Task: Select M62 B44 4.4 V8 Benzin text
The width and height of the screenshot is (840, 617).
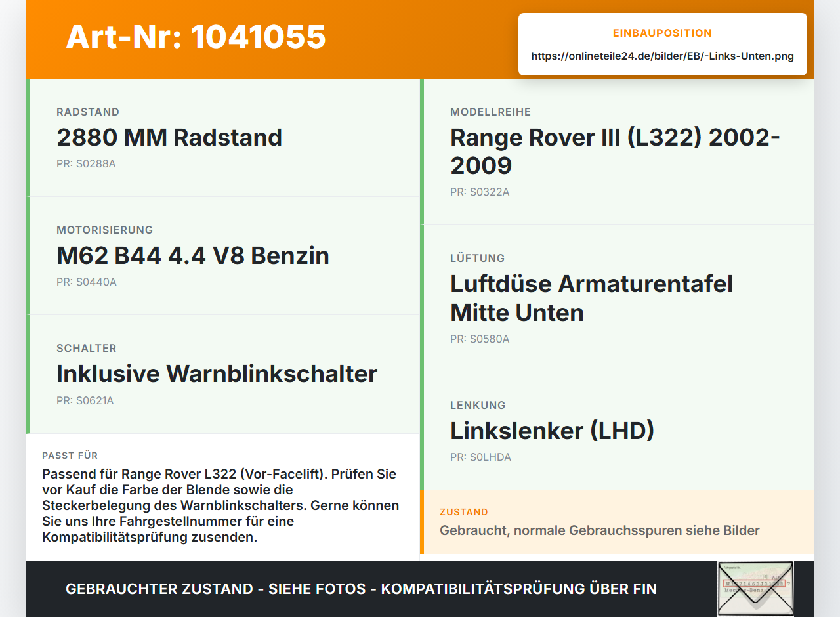Action: coord(193,256)
